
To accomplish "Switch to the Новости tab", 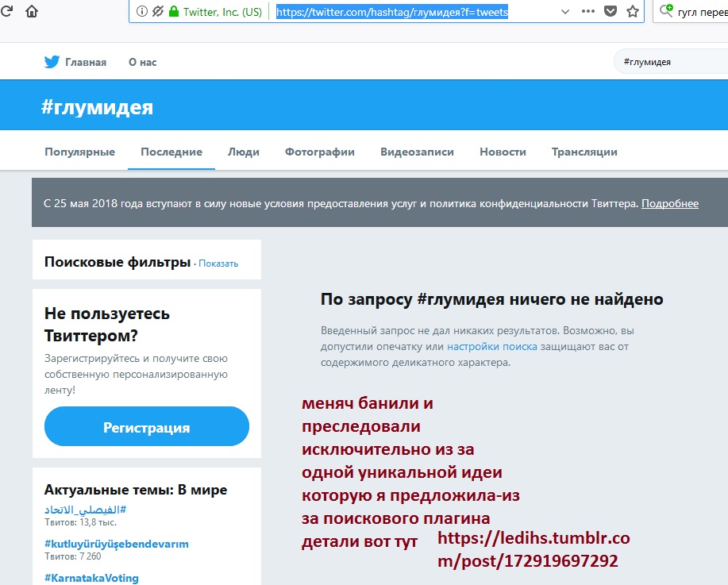I will pyautogui.click(x=503, y=152).
